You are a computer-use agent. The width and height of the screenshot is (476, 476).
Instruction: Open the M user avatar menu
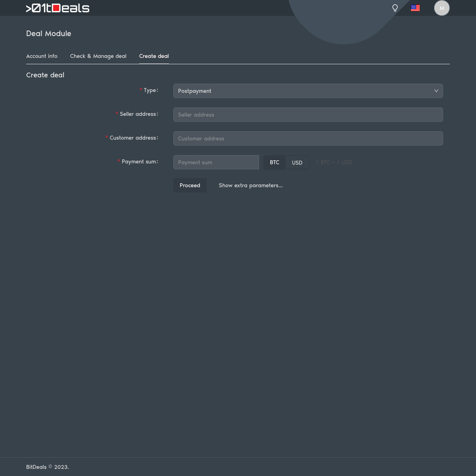pos(441,8)
